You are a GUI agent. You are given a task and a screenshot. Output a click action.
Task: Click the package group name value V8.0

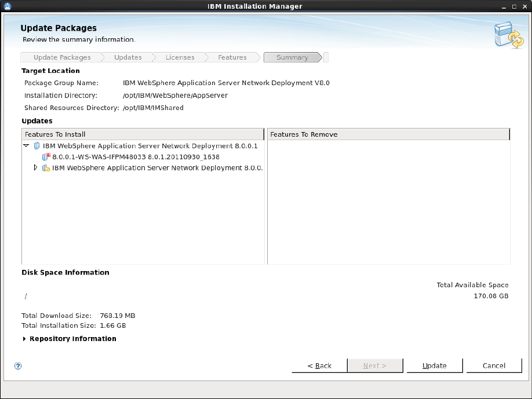pos(226,83)
